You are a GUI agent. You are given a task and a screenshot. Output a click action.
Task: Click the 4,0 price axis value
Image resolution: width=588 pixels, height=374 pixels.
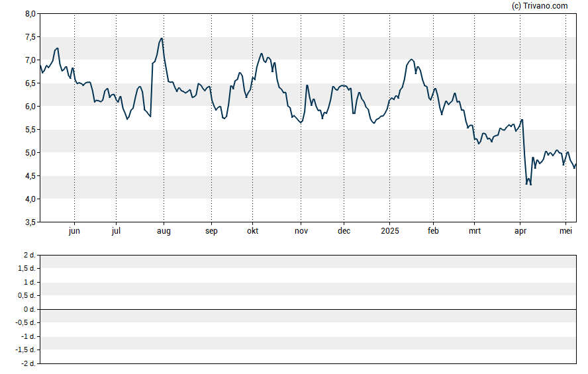[x=30, y=199]
